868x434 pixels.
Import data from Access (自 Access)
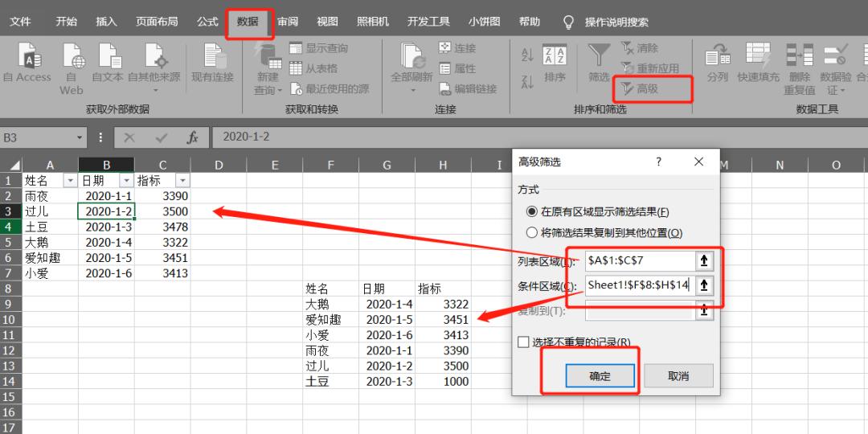pos(27,63)
